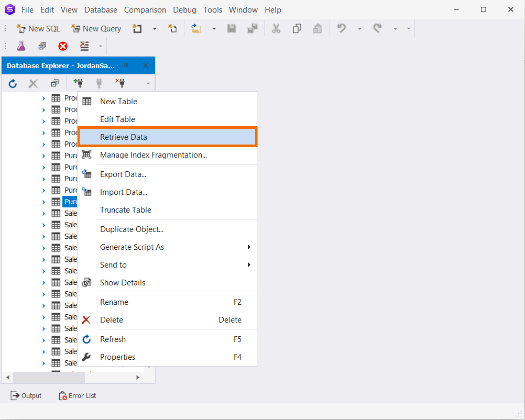Refresh the Database Explorer

[13, 83]
